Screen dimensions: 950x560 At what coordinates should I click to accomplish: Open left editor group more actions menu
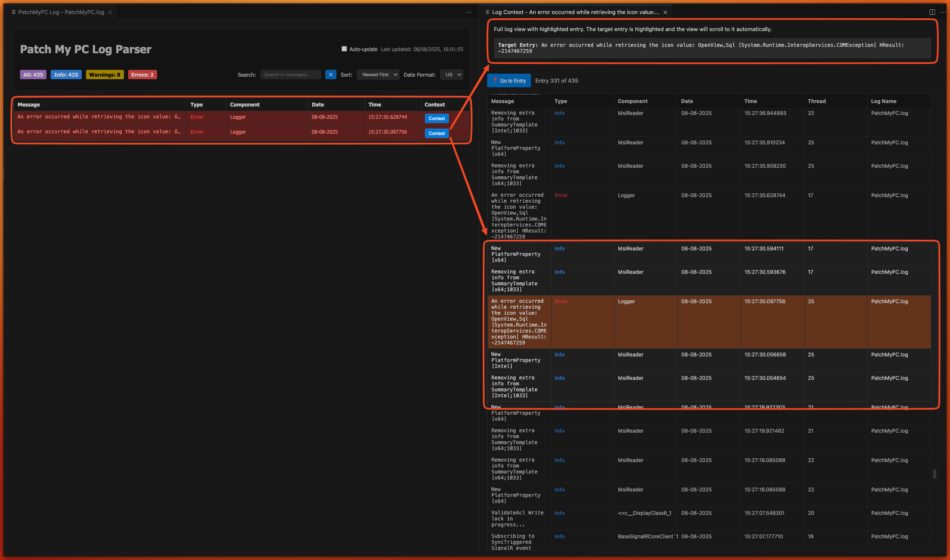pos(469,12)
